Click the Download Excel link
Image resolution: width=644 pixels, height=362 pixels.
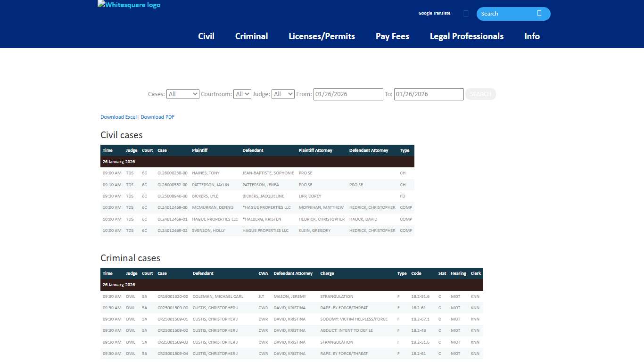point(118,117)
